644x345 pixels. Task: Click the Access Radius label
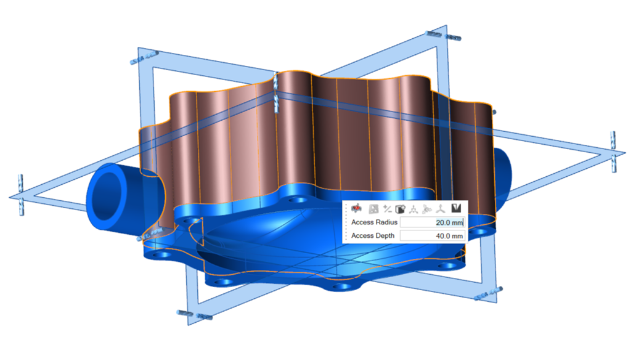[374, 222]
